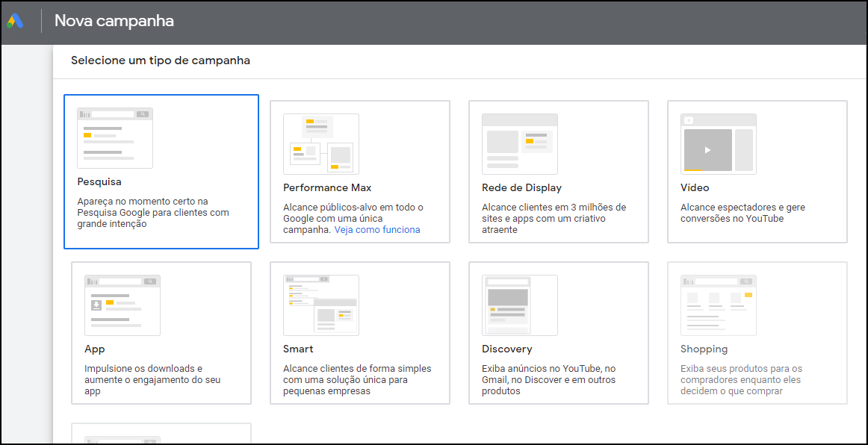The image size is (868, 445).
Task: Click the Smart campaign illustration
Action: (x=321, y=305)
